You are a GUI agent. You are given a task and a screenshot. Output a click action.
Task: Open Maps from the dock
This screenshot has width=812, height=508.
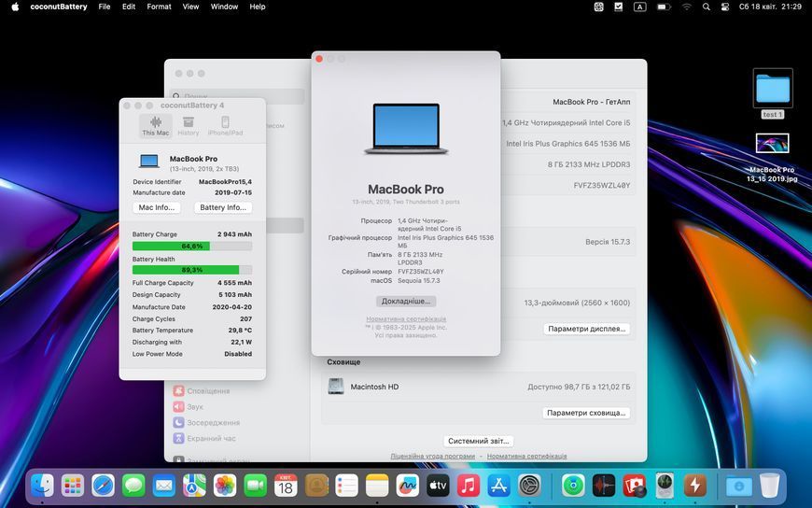coord(194,486)
